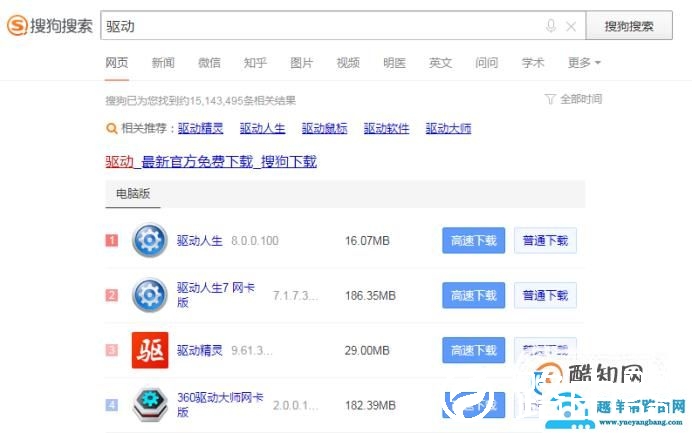Open related suggestion 驱动大师
Screen dimensions: 692x433
(448, 128)
